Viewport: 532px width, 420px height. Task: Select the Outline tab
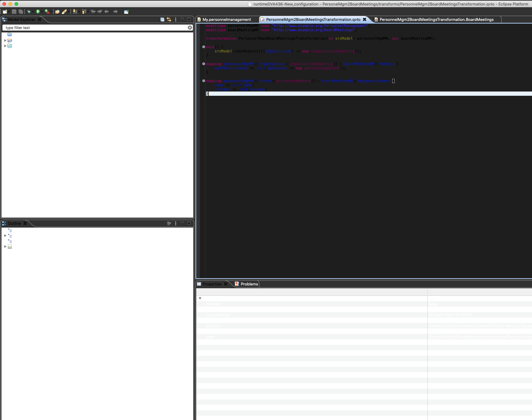14,223
